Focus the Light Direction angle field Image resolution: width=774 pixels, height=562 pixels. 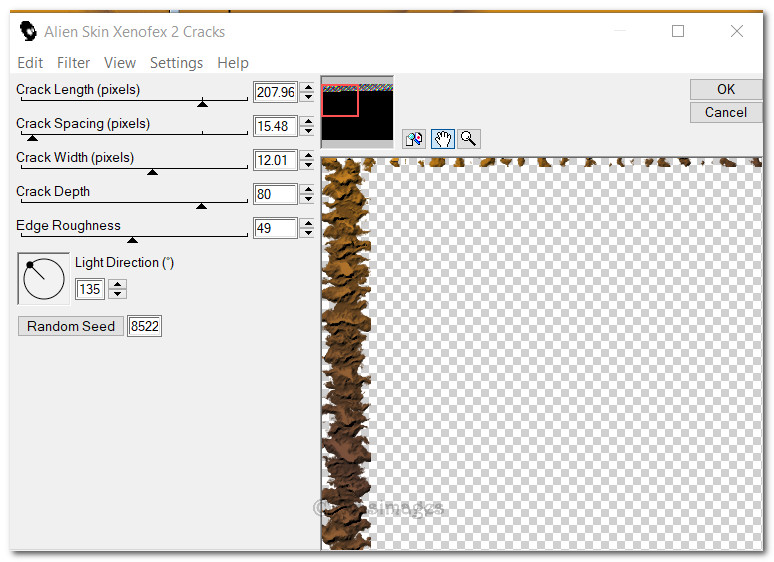coord(90,289)
